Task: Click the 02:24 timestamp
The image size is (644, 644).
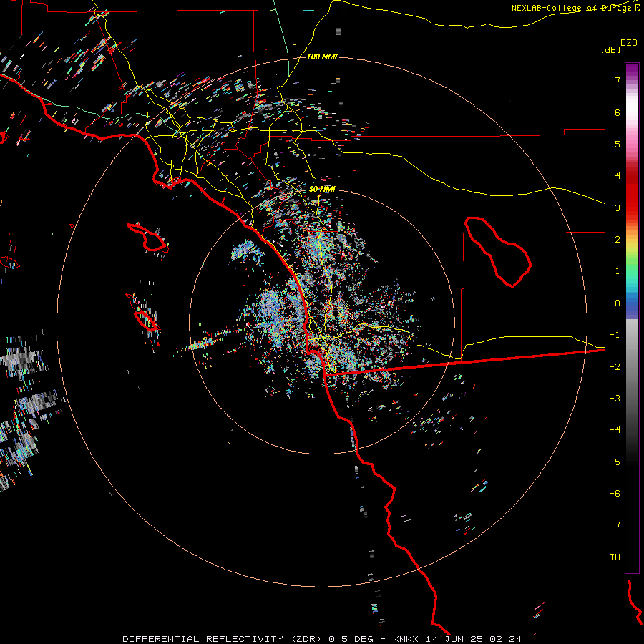Action: point(506,639)
